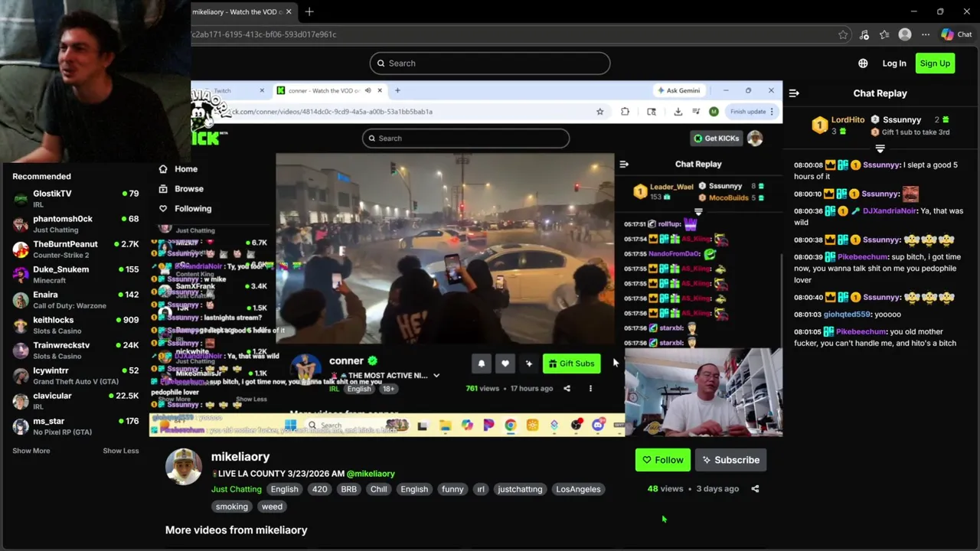Select the 420 tag
The height and width of the screenshot is (551, 980).
tap(320, 489)
